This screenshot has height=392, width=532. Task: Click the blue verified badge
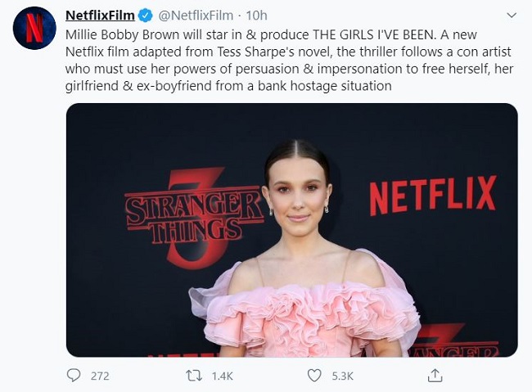pyautogui.click(x=145, y=16)
